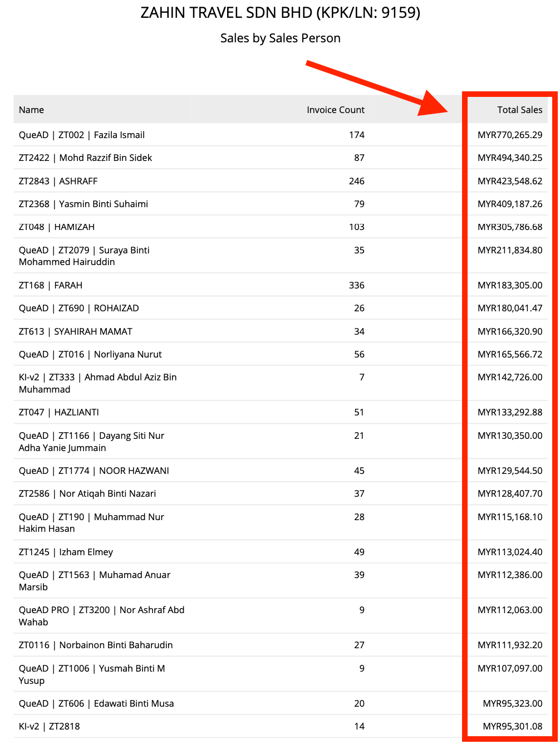The width and height of the screenshot is (560, 744).
Task: Select the Ahmad Abdul Aziz Bin Muhammad name
Action: [x=98, y=383]
